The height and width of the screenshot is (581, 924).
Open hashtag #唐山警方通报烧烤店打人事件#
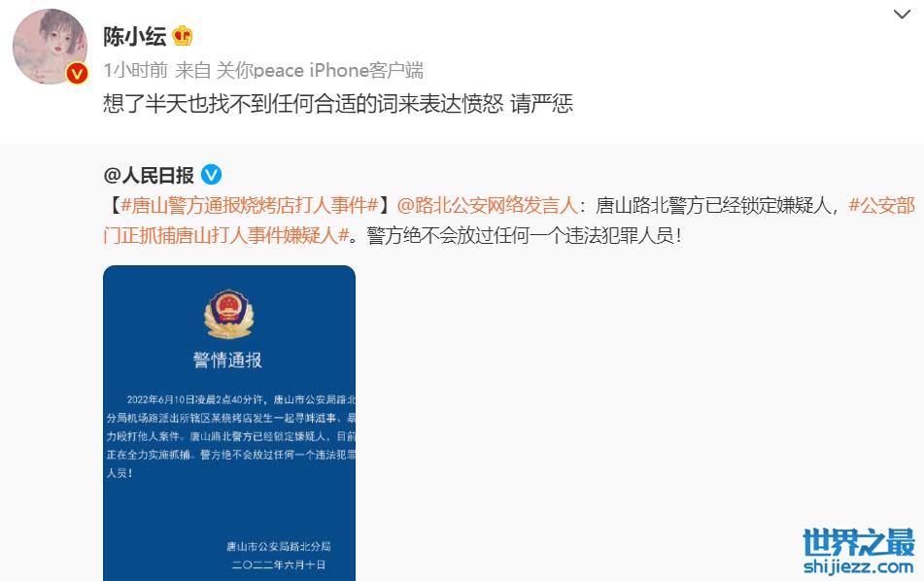click(x=250, y=205)
